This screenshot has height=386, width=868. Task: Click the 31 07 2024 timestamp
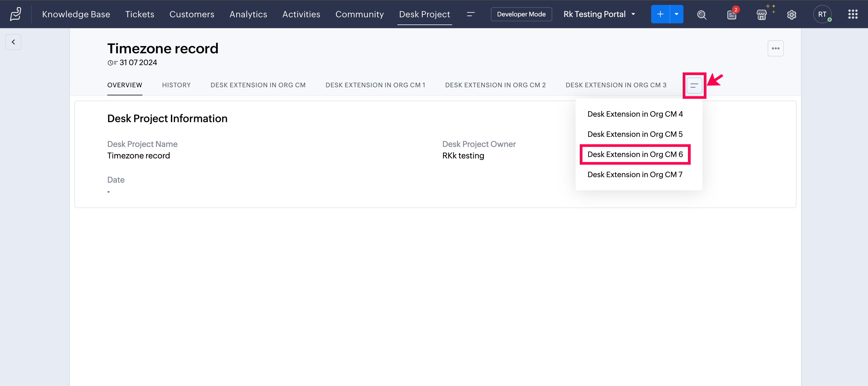click(138, 63)
